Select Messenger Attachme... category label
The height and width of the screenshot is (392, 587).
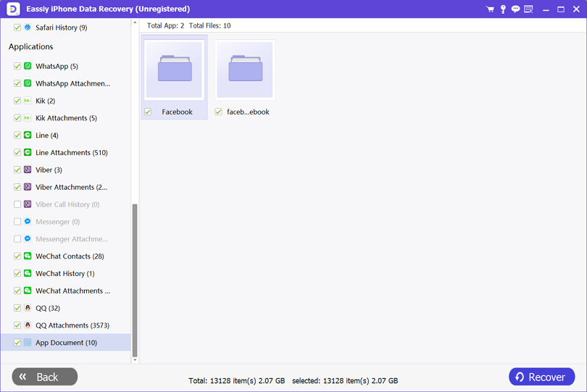click(x=72, y=239)
